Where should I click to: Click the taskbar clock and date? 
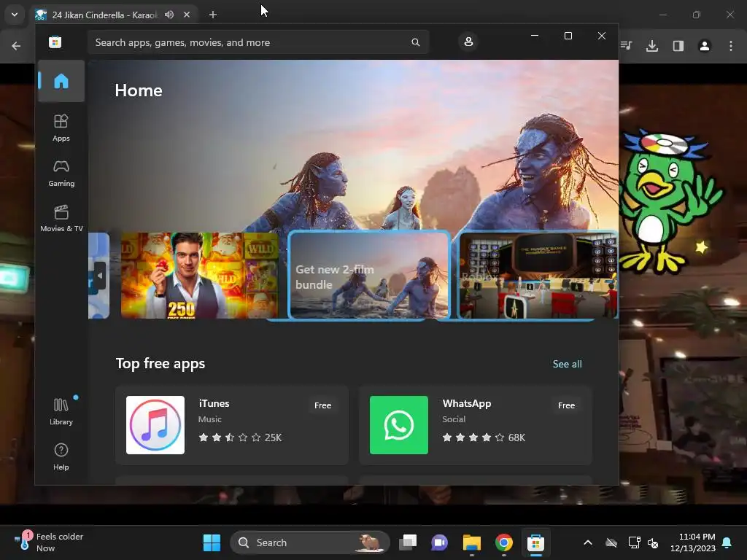click(x=693, y=542)
